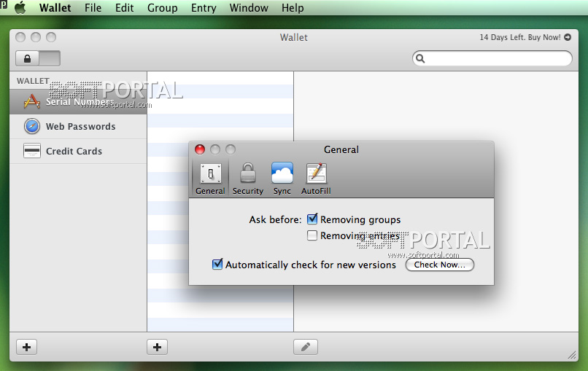The height and width of the screenshot is (371, 588).
Task: Uncheck Removing groups checkbox
Action: [x=312, y=219]
